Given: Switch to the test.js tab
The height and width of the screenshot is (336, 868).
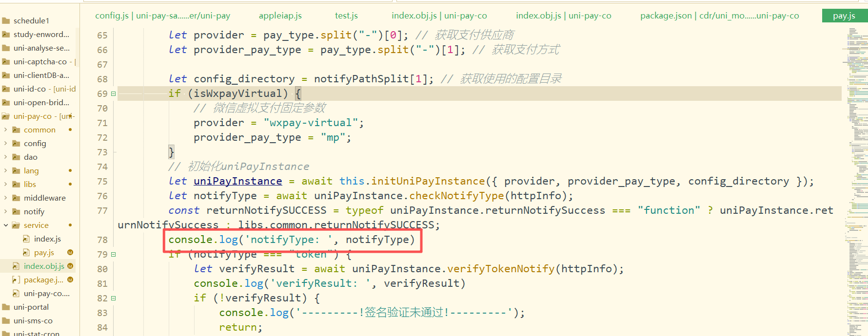Looking at the screenshot, I should point(346,16).
